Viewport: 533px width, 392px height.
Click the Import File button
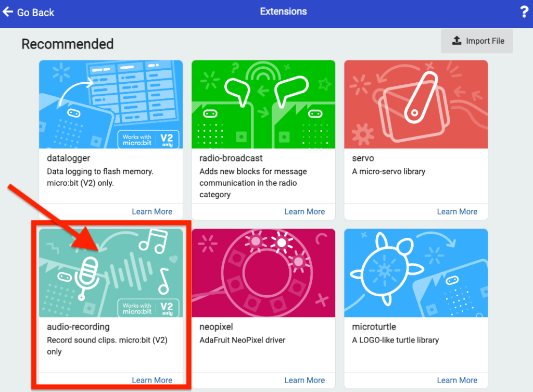[x=477, y=41]
